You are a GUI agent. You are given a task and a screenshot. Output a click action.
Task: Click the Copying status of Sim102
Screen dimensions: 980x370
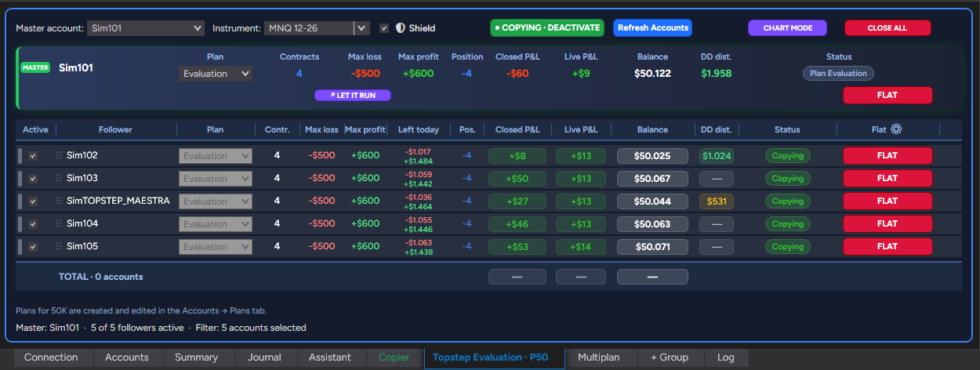pyautogui.click(x=788, y=156)
